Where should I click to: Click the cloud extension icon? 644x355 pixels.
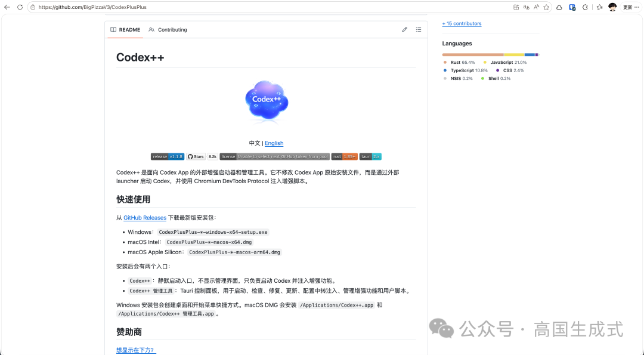pos(559,7)
